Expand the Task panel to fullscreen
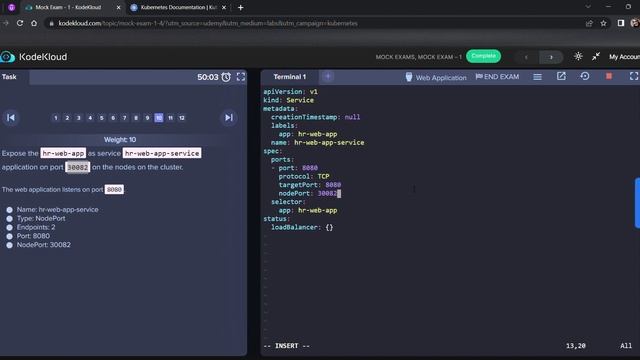The width and height of the screenshot is (640, 360). 241,77
